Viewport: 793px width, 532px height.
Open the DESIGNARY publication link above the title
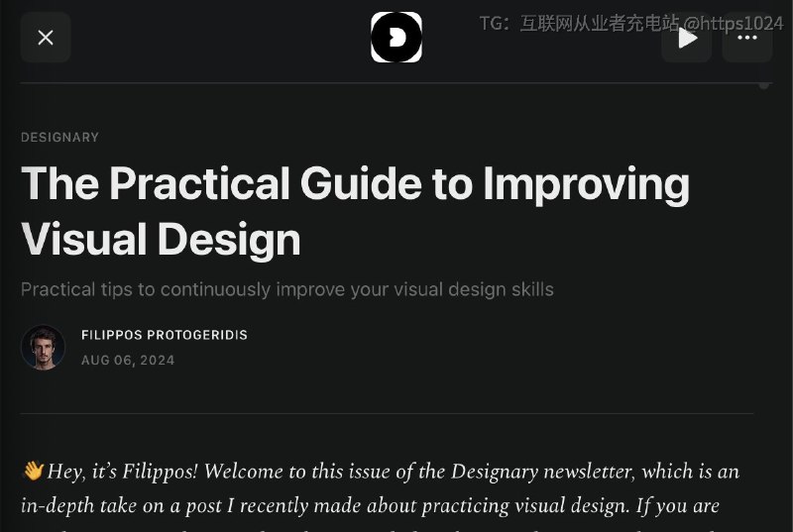coord(59,138)
